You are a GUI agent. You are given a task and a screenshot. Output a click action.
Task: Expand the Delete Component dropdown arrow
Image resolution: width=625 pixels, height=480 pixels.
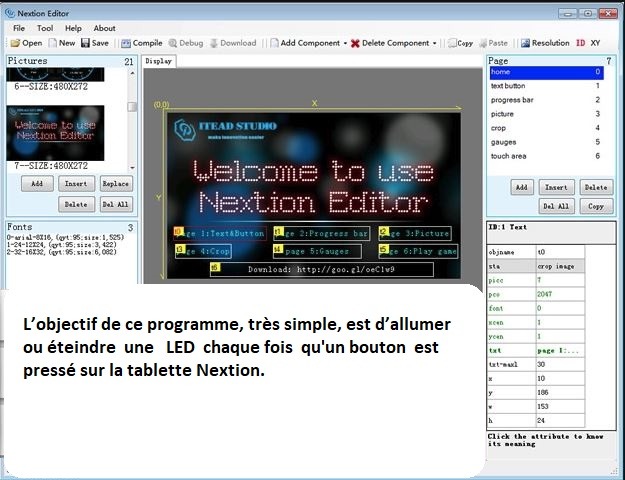[x=434, y=43]
